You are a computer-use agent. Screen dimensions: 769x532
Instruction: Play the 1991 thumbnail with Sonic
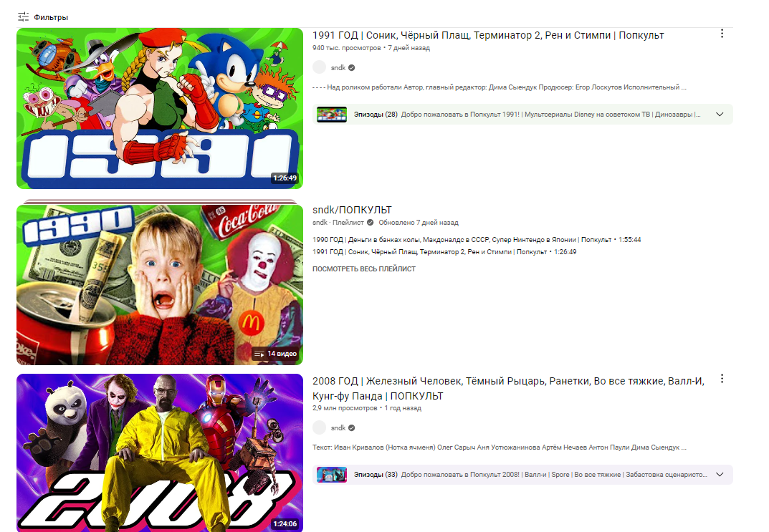[x=160, y=108]
